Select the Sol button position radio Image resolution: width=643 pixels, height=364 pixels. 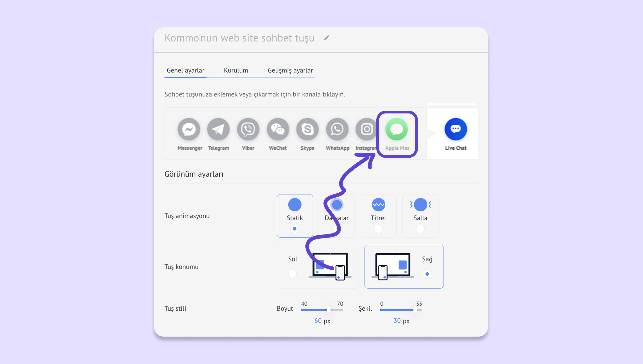click(x=292, y=274)
